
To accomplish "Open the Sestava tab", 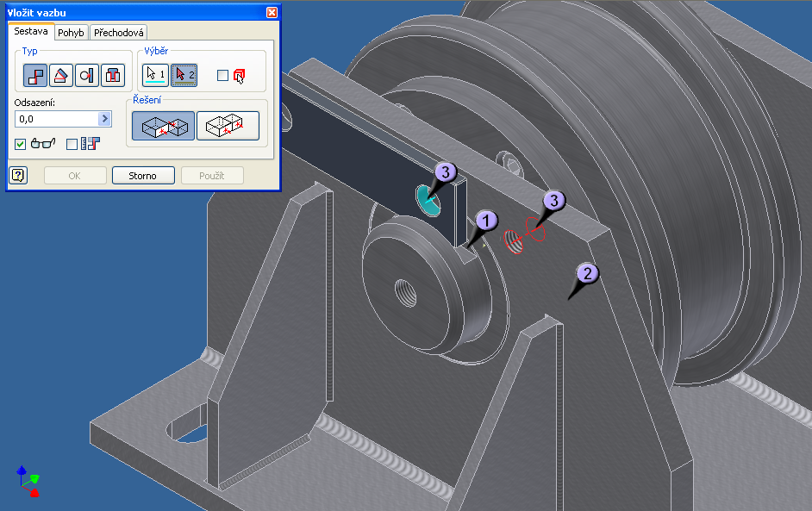I will (x=31, y=32).
